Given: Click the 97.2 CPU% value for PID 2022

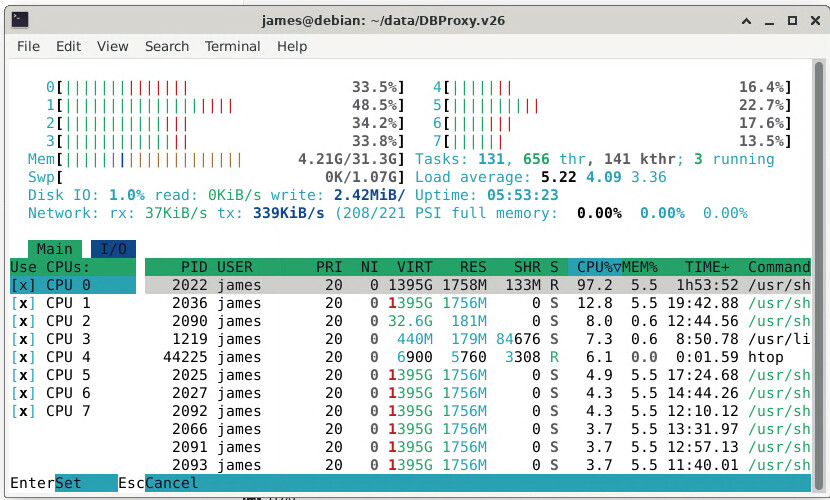Looking at the screenshot, I should tap(594, 285).
